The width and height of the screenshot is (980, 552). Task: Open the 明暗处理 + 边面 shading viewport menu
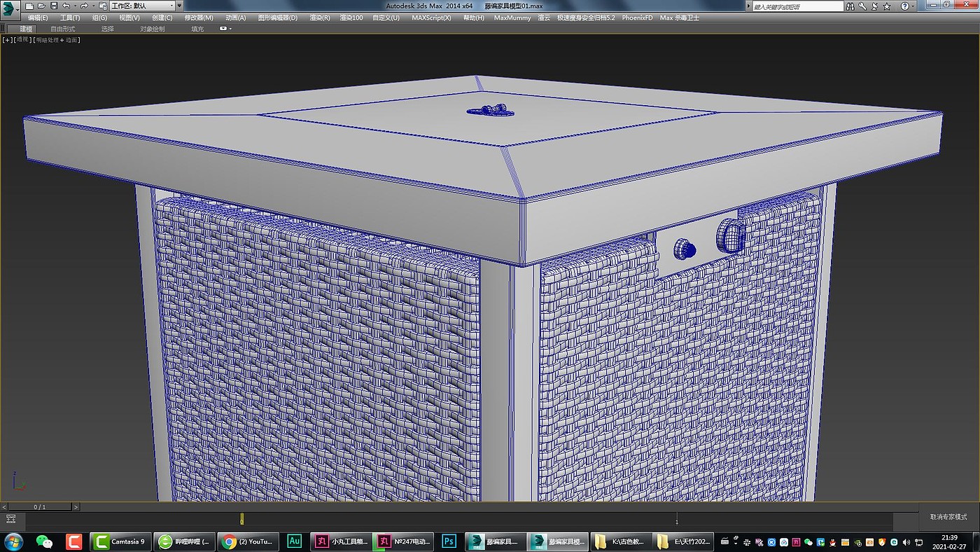point(57,40)
